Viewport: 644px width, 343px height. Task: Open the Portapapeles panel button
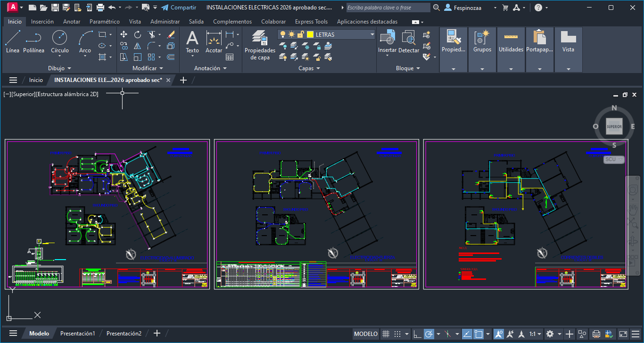click(x=540, y=49)
